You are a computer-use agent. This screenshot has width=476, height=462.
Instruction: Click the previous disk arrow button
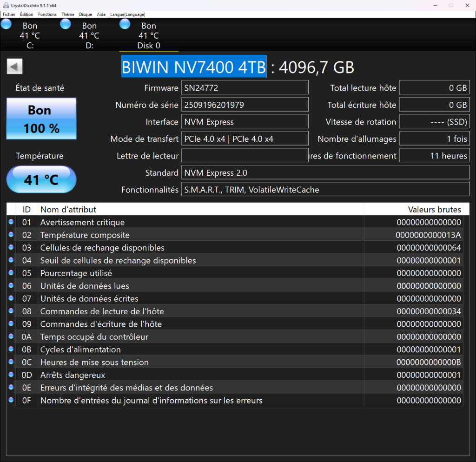point(14,67)
